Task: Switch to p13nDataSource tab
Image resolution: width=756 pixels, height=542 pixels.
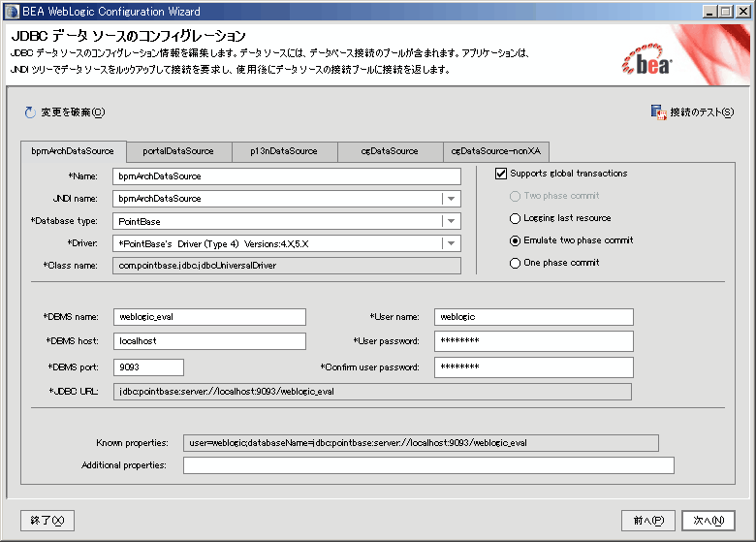Action: pyautogui.click(x=284, y=151)
